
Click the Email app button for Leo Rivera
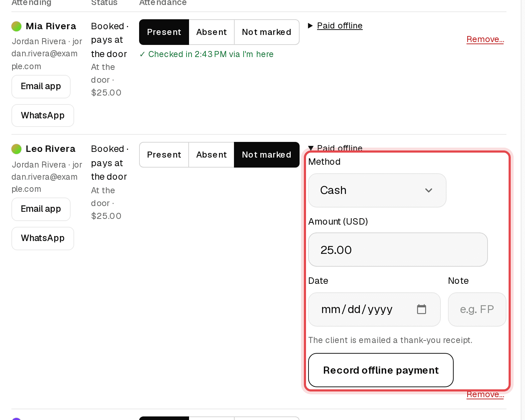(41, 209)
